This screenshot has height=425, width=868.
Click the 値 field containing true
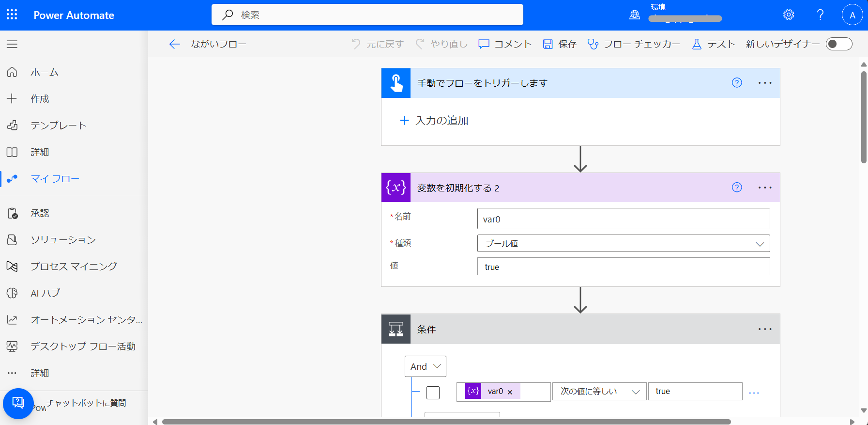click(x=624, y=267)
